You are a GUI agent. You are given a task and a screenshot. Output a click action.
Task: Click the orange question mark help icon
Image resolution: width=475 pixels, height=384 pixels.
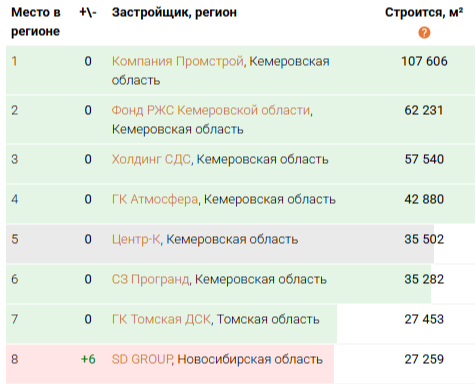pyautogui.click(x=424, y=33)
